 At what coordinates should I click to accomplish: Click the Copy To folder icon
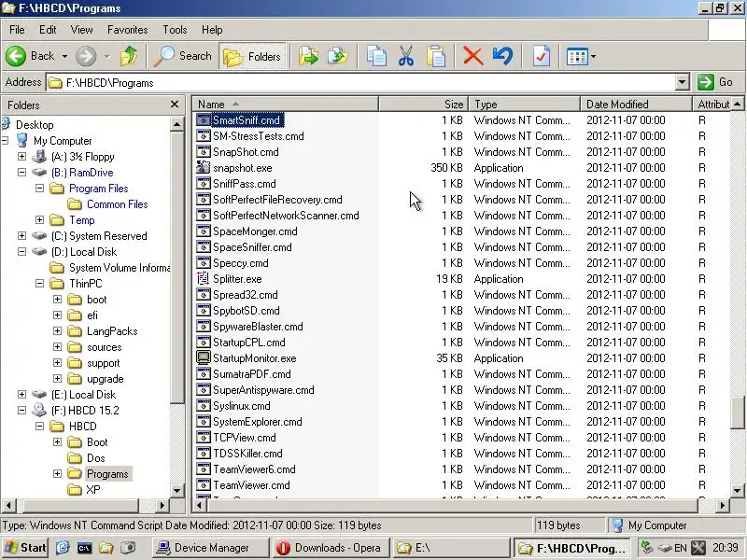tap(337, 56)
